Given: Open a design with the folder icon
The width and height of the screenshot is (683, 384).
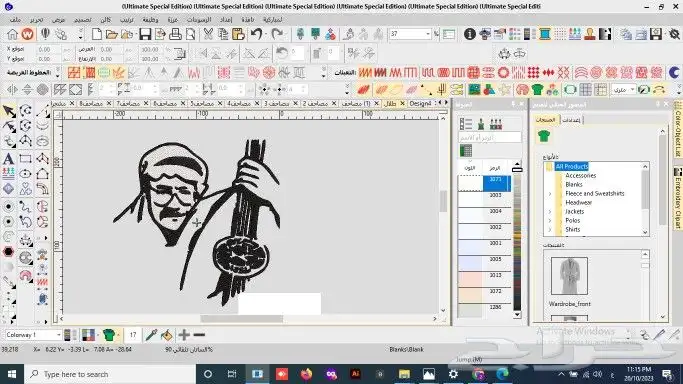Looking at the screenshot, I should 112,34.
